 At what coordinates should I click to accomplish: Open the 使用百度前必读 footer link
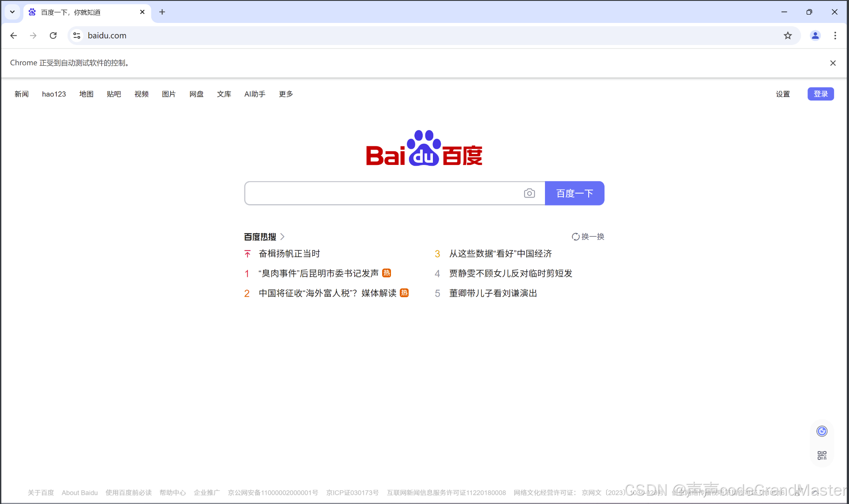(128, 493)
